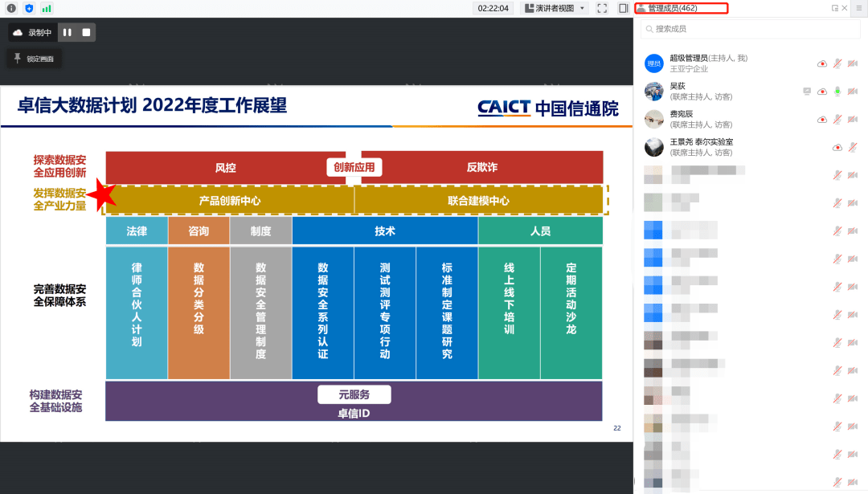Select member 费宛辰 by avatar
868x494 pixels.
pos(653,119)
